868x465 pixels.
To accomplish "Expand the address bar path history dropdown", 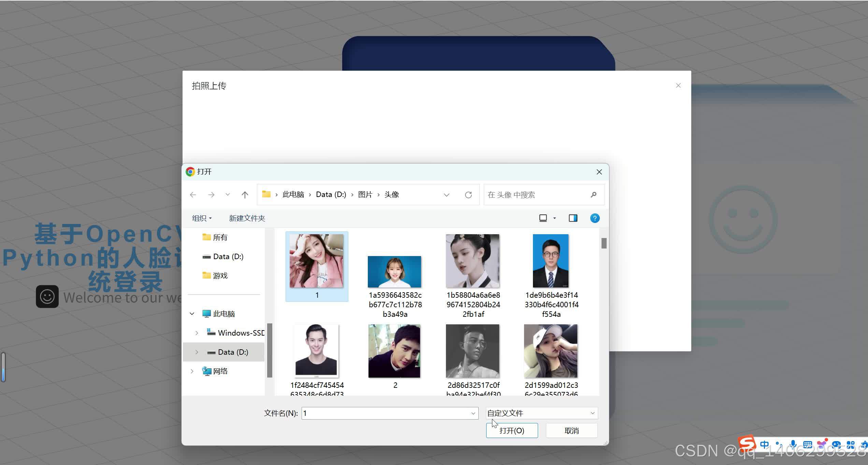I will coord(446,195).
